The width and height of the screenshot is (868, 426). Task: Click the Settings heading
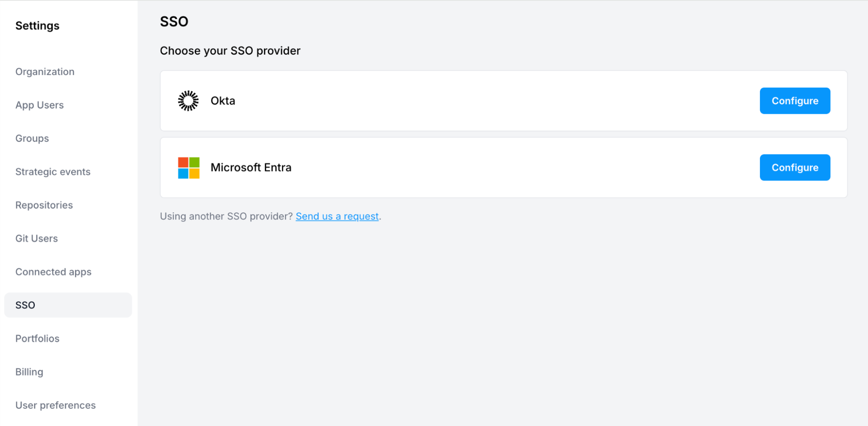[37, 25]
